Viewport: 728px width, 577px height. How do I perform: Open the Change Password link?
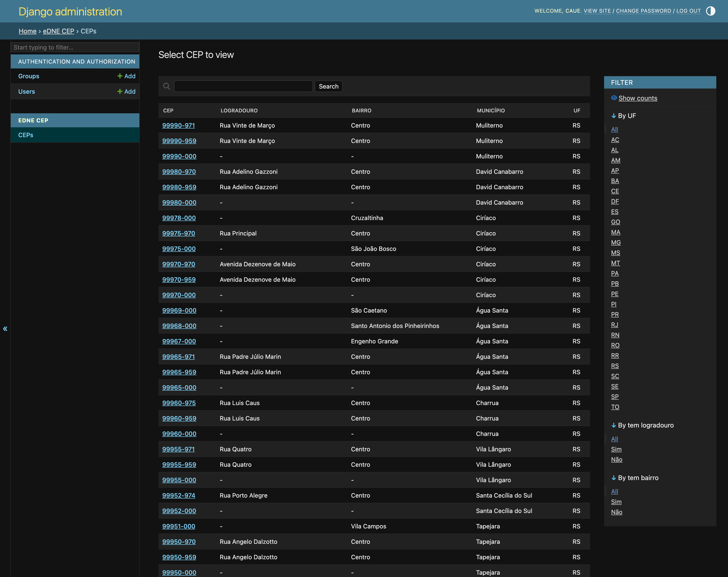[643, 11]
